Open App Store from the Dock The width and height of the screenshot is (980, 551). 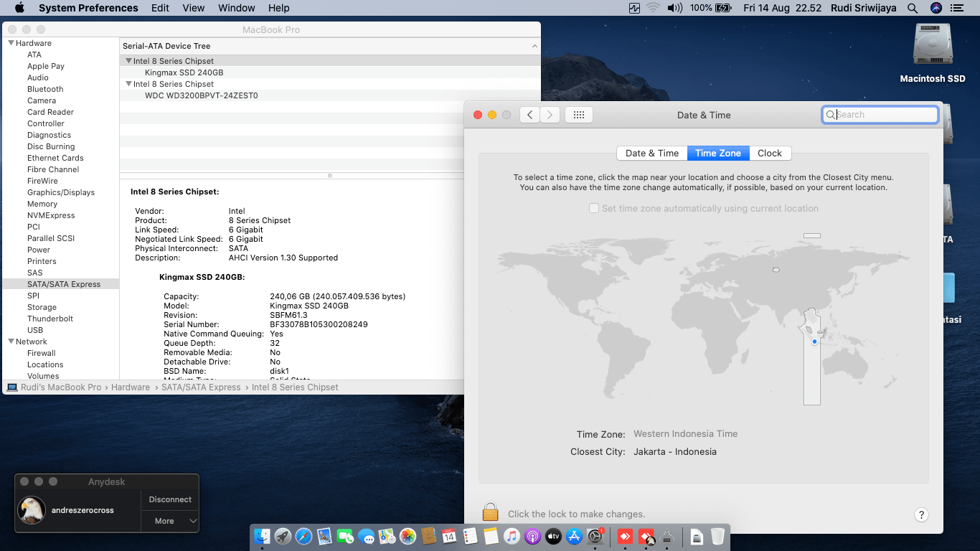point(574,536)
